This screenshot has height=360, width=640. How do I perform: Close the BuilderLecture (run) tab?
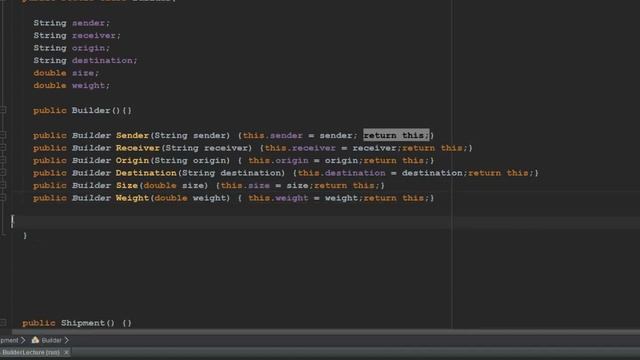(x=66, y=352)
